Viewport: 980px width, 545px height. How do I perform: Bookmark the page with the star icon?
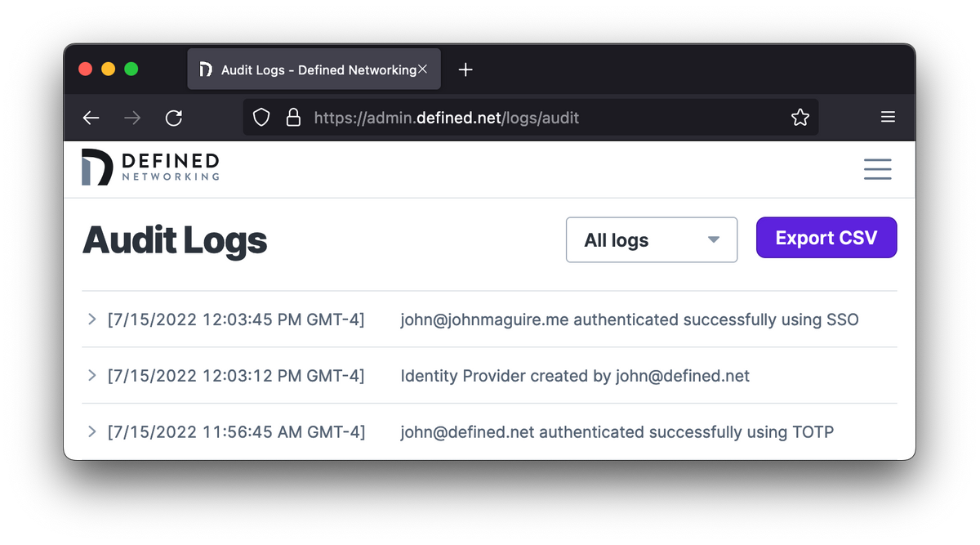click(800, 117)
